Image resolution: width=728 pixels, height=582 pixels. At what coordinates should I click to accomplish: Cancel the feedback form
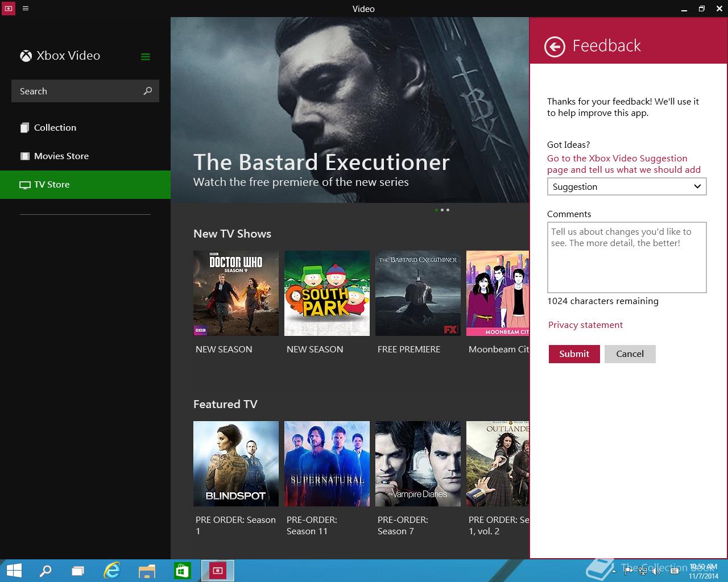coord(630,354)
